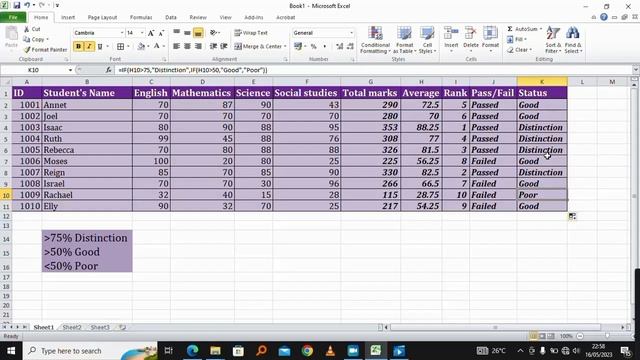
Task: Click the Cut icon in Clipboard group
Action: click(x=27, y=29)
